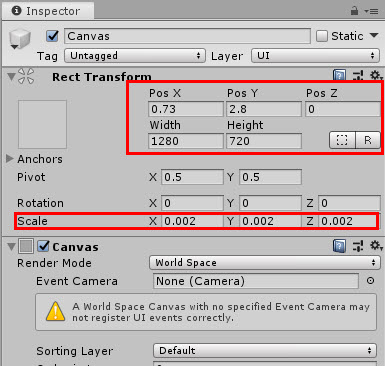Open Canvas component gear settings menu
Viewport: 385px width, 366px height.
376,246
